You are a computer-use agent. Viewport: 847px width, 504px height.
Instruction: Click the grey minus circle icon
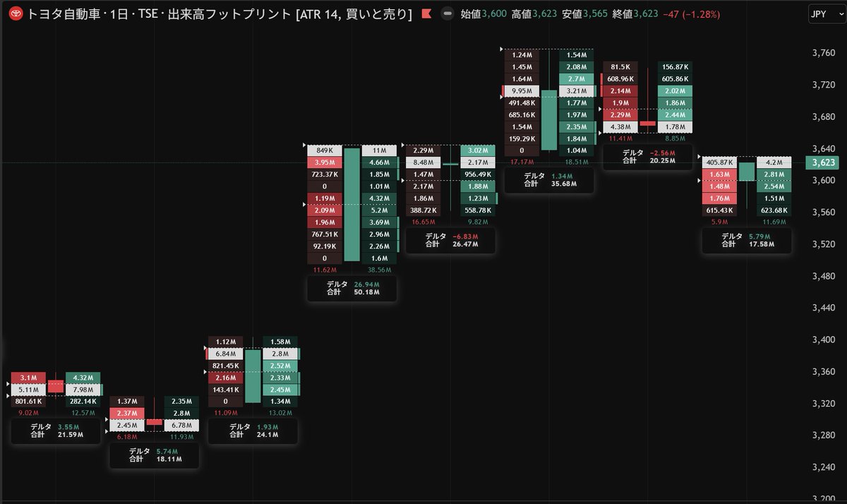(447, 13)
